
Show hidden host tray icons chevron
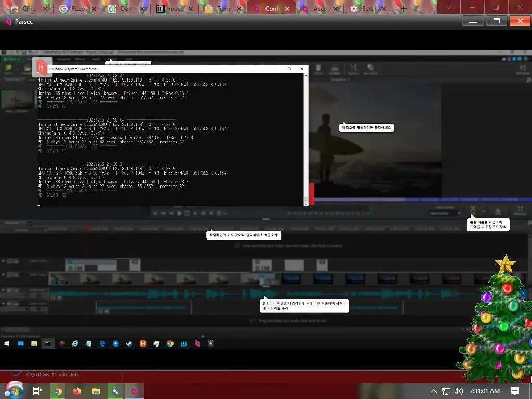(434, 391)
